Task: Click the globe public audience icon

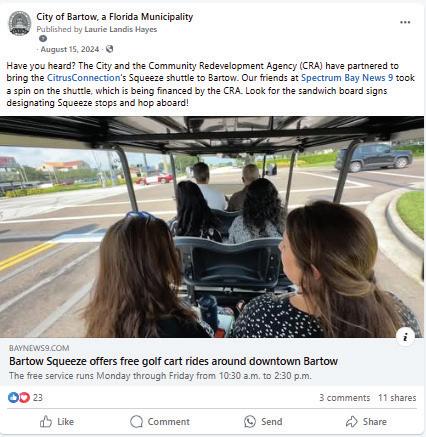Action: (109, 49)
